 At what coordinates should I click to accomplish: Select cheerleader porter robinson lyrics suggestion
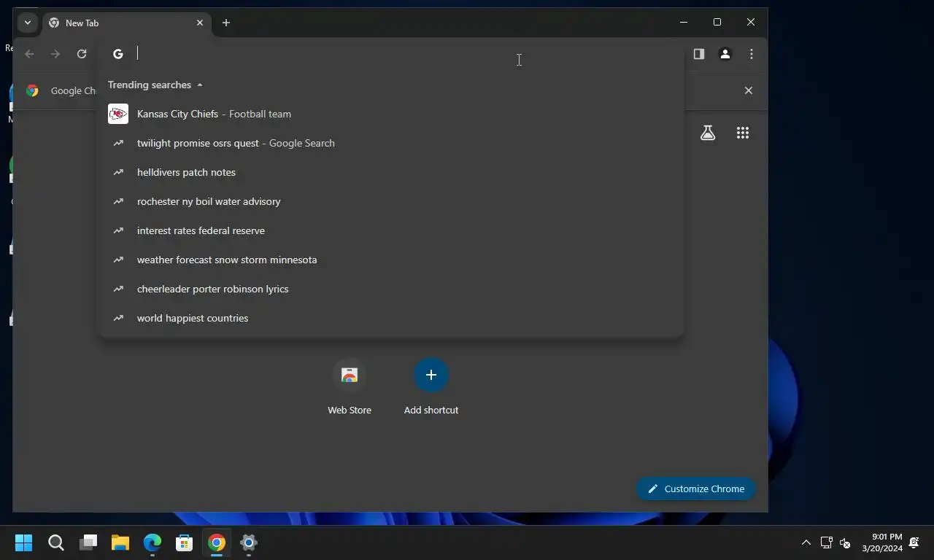pos(390,289)
